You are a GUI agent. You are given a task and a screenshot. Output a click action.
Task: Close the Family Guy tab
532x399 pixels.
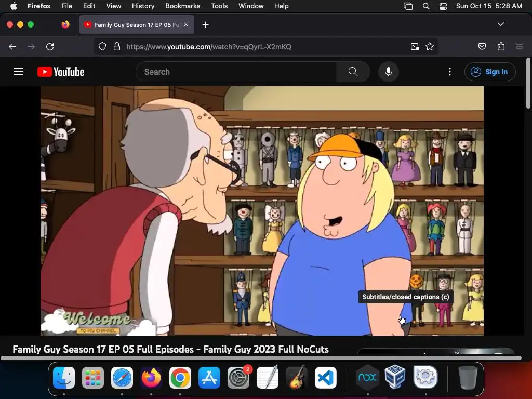[186, 24]
